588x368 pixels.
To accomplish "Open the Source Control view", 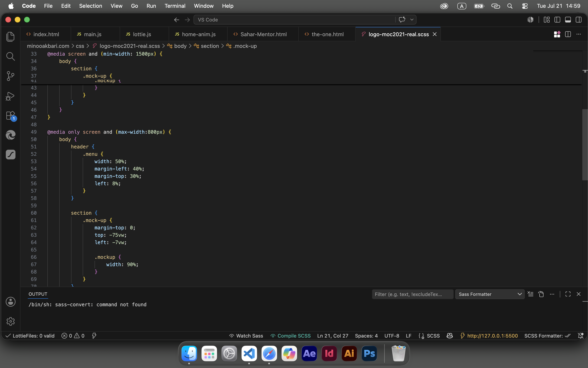I will pos(10,76).
